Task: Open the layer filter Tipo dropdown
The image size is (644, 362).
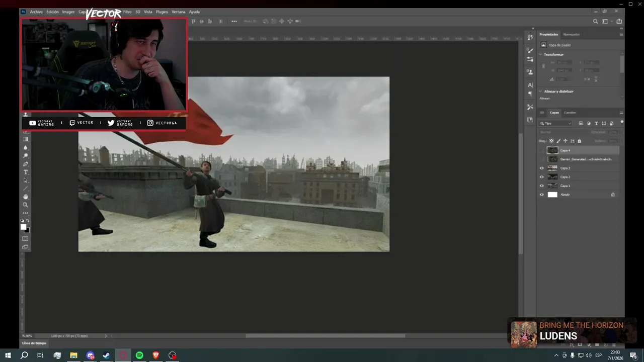Action: coord(556,123)
